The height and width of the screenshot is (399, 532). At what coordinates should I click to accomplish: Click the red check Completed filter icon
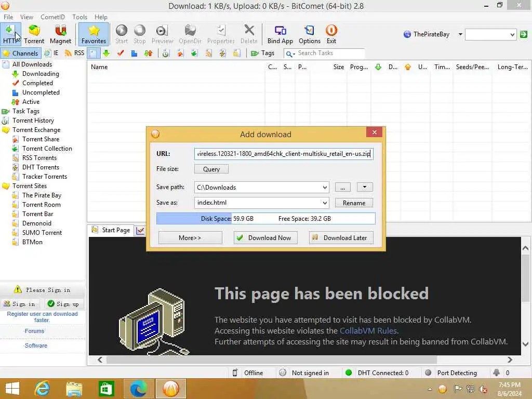[121, 54]
